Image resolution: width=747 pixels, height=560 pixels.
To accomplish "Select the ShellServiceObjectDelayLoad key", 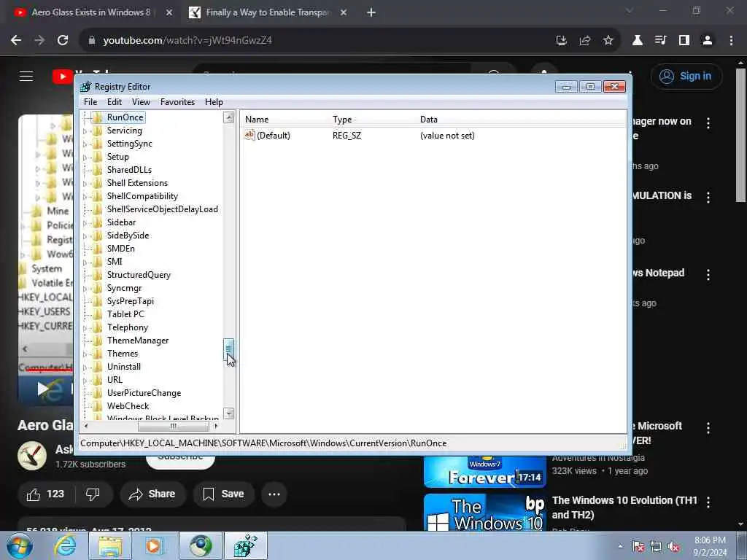I will click(x=163, y=209).
